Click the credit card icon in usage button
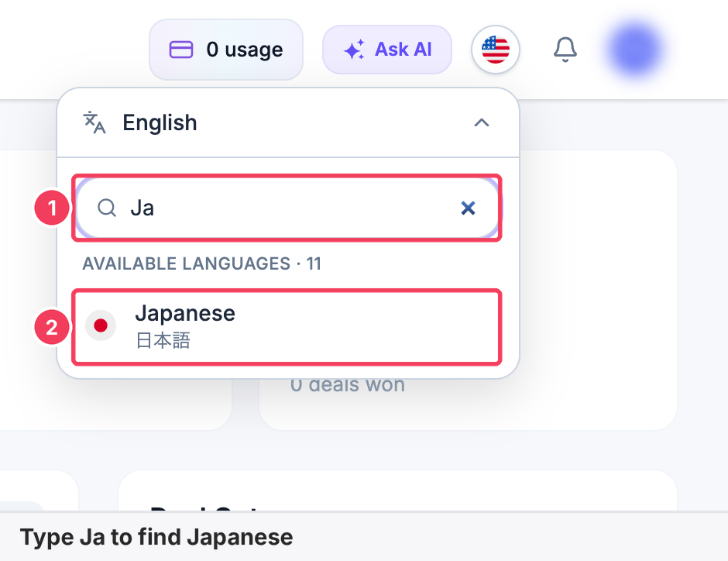Screen dimensions: 728x561 point(181,50)
